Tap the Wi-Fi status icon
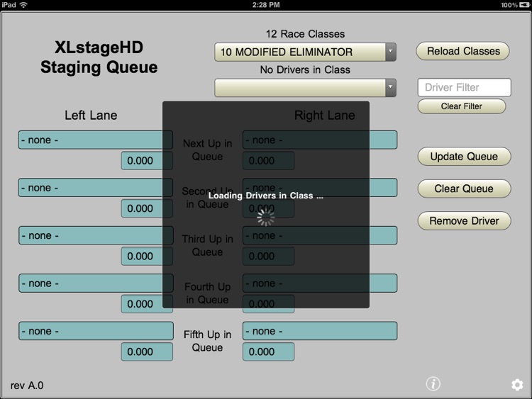532x399 pixels. (x=23, y=5)
